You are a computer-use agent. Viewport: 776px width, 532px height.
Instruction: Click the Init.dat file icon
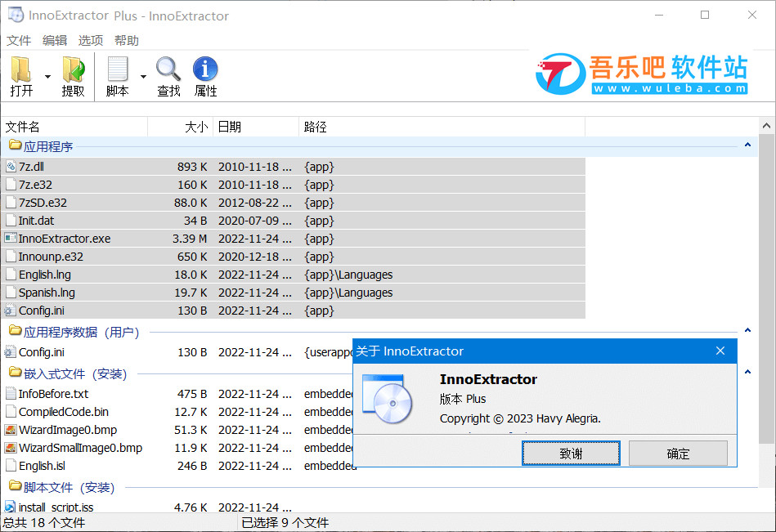click(x=11, y=221)
